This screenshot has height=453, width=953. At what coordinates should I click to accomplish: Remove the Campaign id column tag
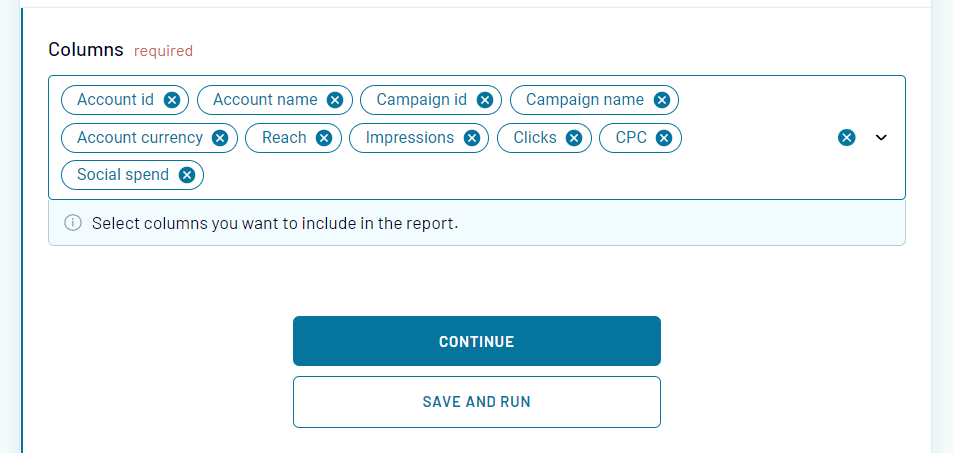click(x=485, y=100)
